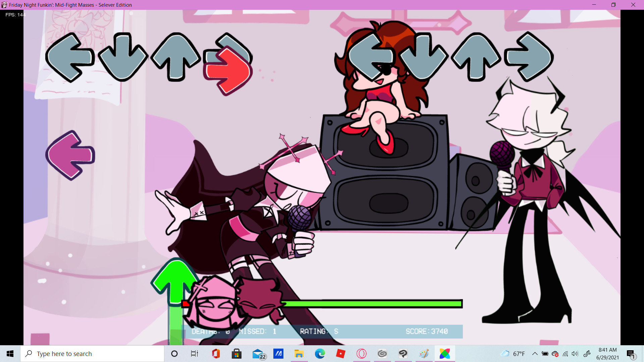This screenshot has width=644, height=362.
Task: Open the Windows Start menu
Action: (10, 354)
